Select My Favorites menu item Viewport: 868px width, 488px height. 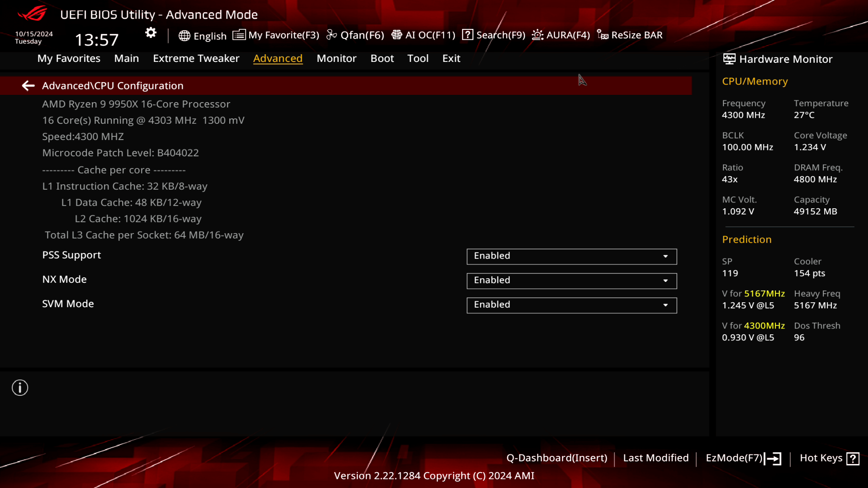click(x=69, y=58)
